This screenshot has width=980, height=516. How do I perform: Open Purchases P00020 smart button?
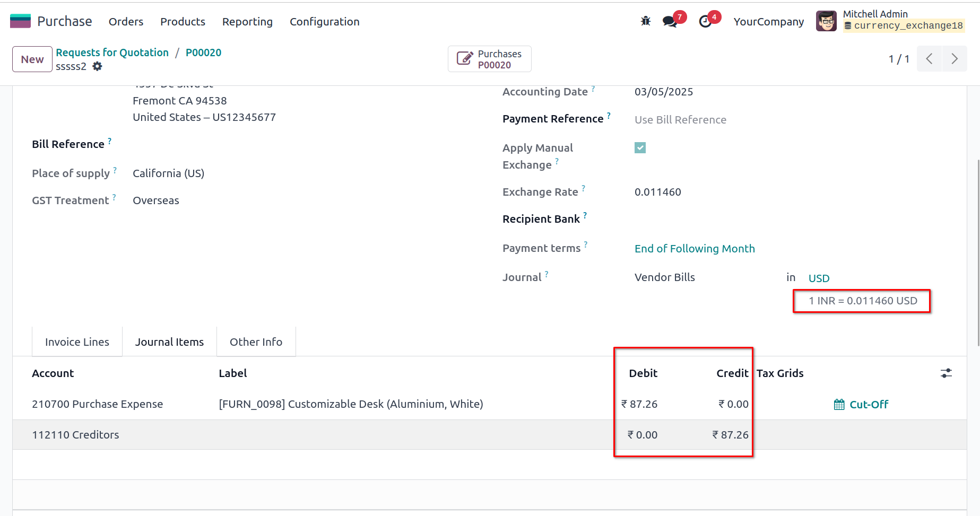tap(490, 59)
